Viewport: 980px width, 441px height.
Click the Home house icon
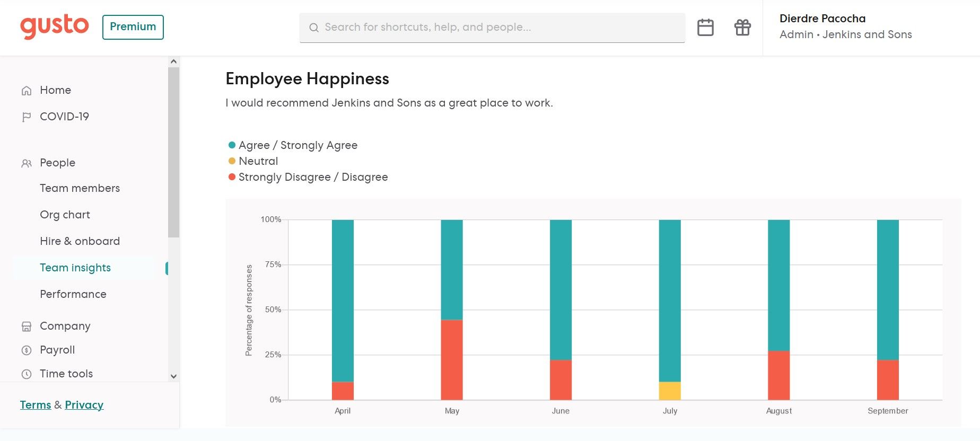(27, 91)
